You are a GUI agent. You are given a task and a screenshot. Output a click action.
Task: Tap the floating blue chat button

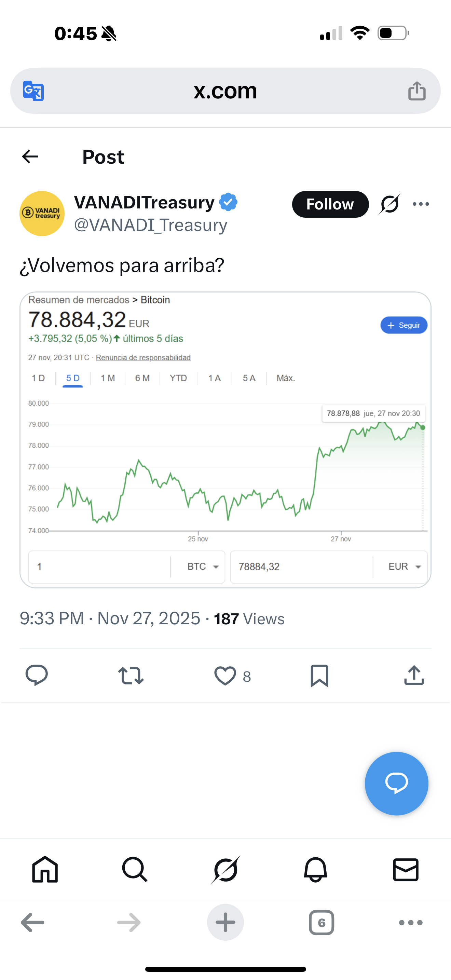click(x=396, y=783)
